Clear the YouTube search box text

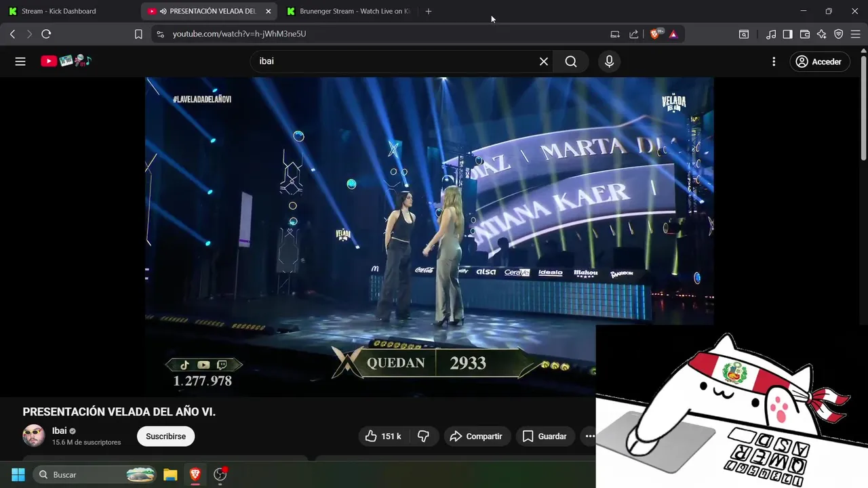[x=544, y=62]
